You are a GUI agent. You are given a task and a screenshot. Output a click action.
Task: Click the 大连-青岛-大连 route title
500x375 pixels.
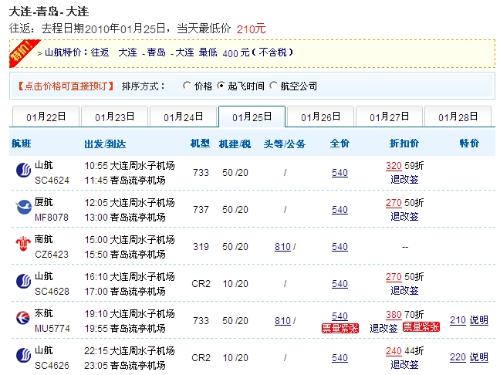tap(49, 12)
